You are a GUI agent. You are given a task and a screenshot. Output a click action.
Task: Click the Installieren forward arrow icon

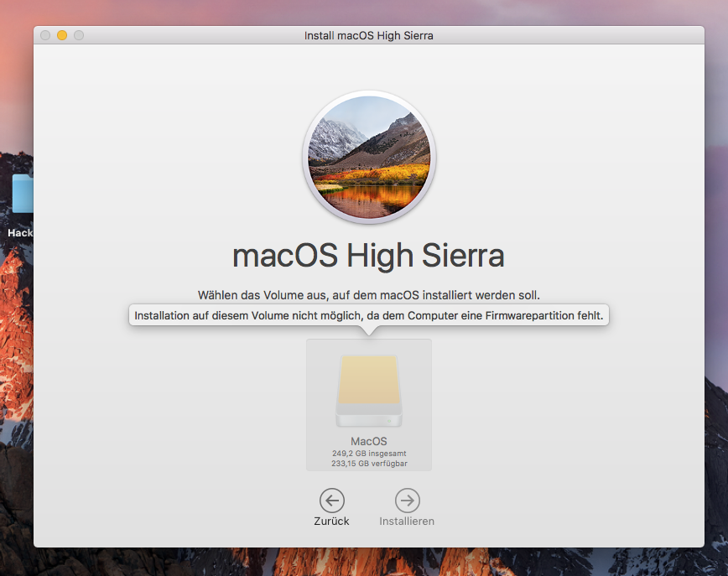coord(407,501)
